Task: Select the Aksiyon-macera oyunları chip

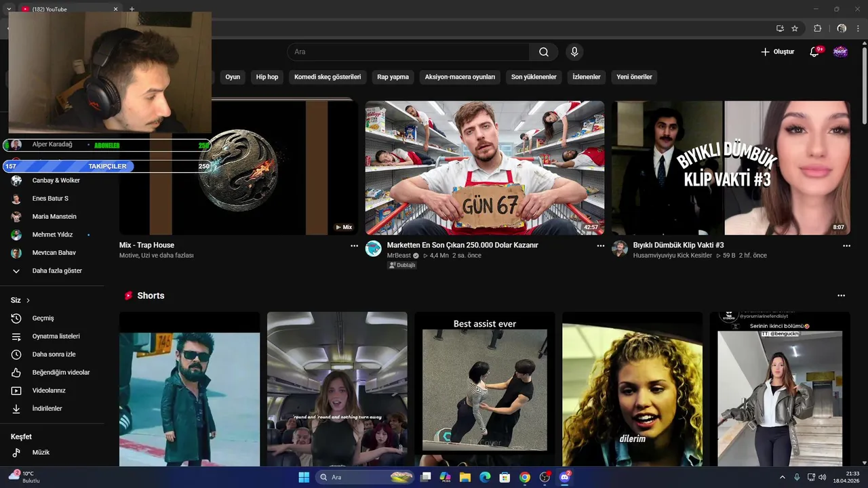Action: click(x=460, y=77)
